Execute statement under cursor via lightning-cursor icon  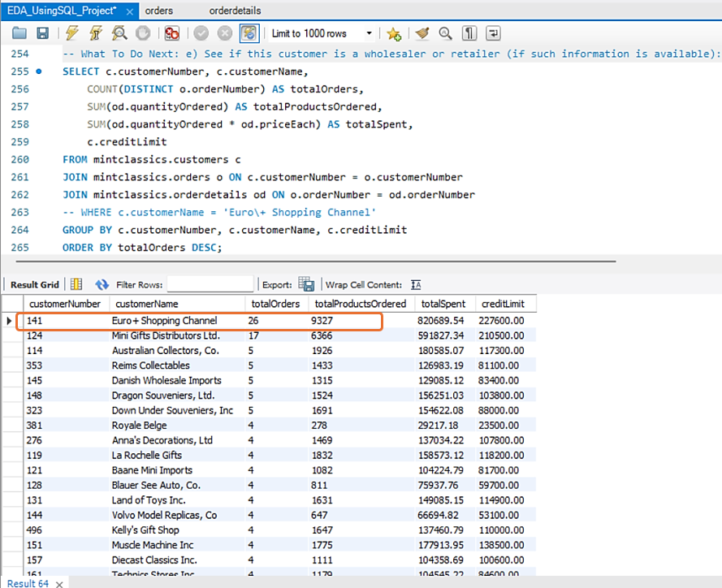[x=96, y=33]
